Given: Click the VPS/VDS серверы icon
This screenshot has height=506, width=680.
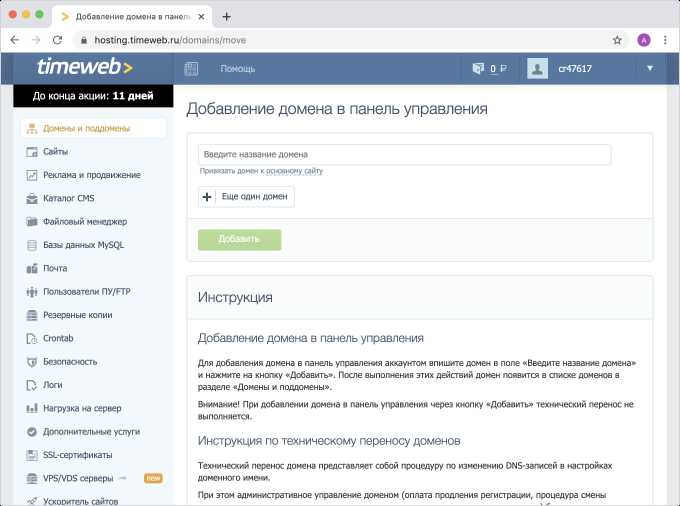Looking at the screenshot, I should (x=32, y=479).
